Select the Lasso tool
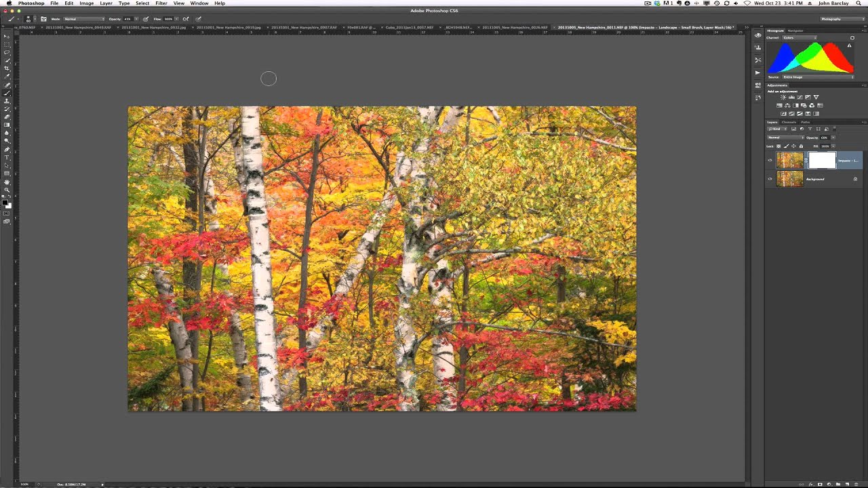 click(x=6, y=52)
